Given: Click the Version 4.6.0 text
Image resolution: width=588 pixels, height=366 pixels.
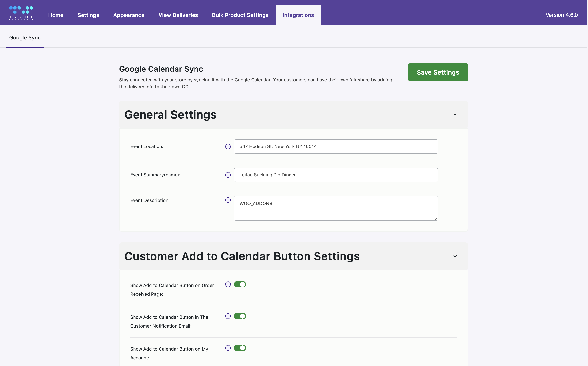Looking at the screenshot, I should point(561,15).
